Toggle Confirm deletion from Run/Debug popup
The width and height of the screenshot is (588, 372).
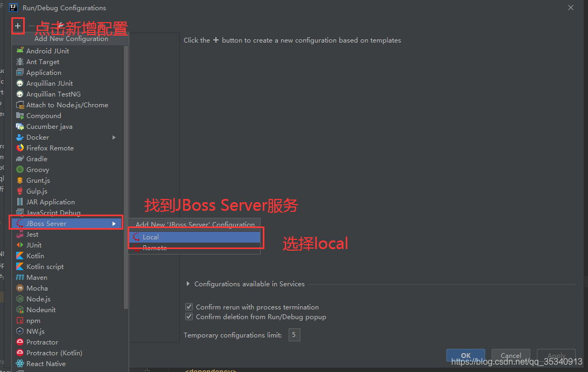(189, 316)
